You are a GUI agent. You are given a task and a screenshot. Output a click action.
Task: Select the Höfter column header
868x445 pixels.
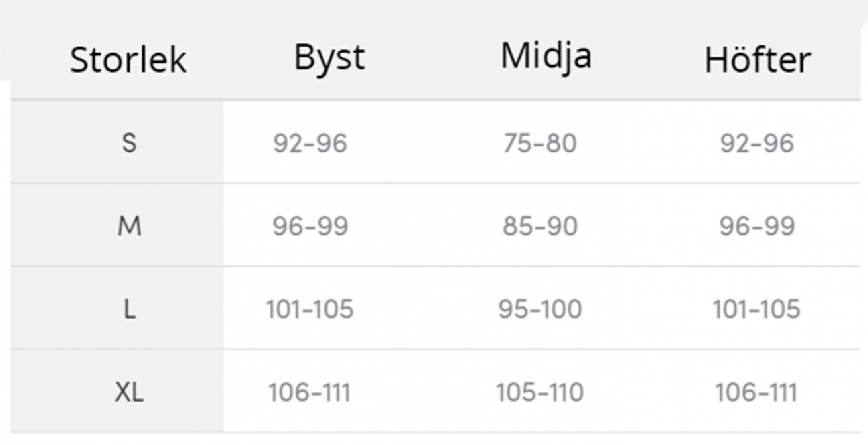click(758, 60)
